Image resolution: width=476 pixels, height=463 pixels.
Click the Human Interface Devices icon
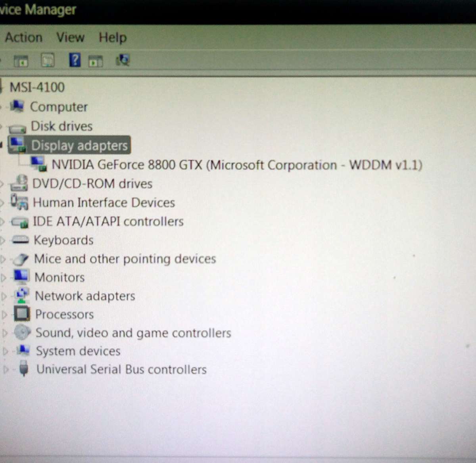pos(19,202)
